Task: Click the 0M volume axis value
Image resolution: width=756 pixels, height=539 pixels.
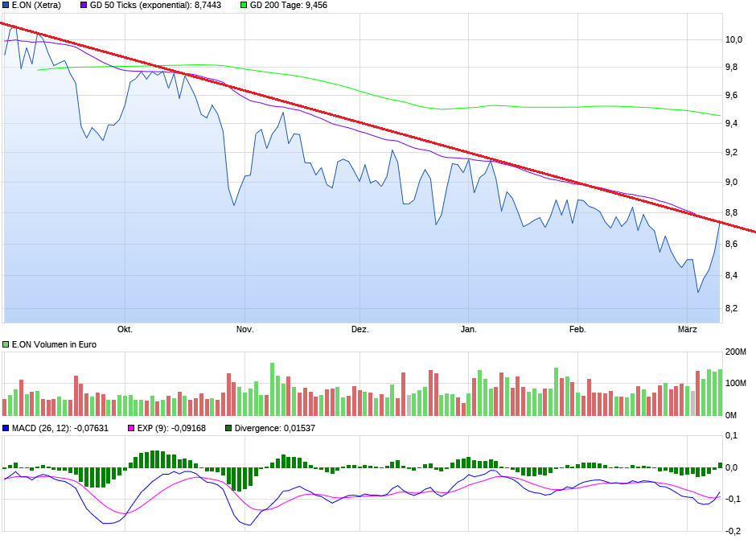Action: point(731,415)
